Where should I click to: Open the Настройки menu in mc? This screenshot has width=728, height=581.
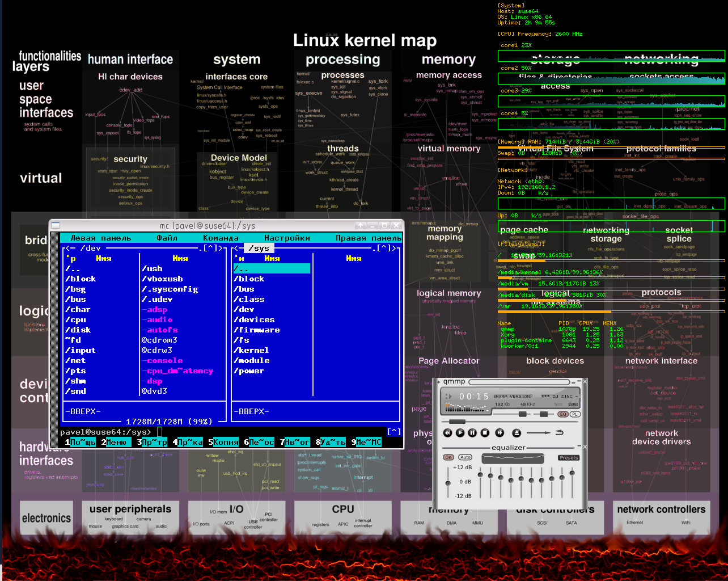pos(287,238)
